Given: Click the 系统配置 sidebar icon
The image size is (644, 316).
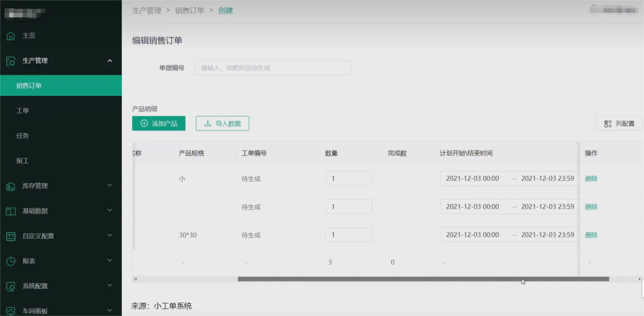Looking at the screenshot, I should pos(11,286).
